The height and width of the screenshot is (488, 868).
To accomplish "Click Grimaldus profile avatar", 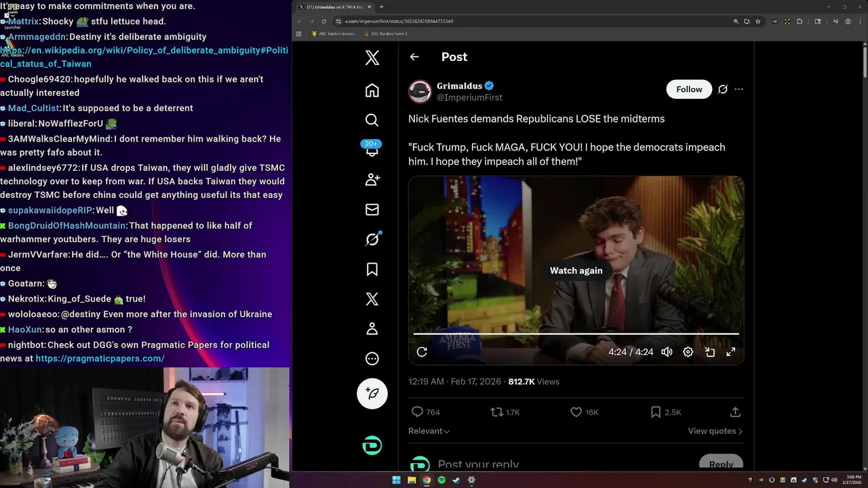I will [420, 91].
